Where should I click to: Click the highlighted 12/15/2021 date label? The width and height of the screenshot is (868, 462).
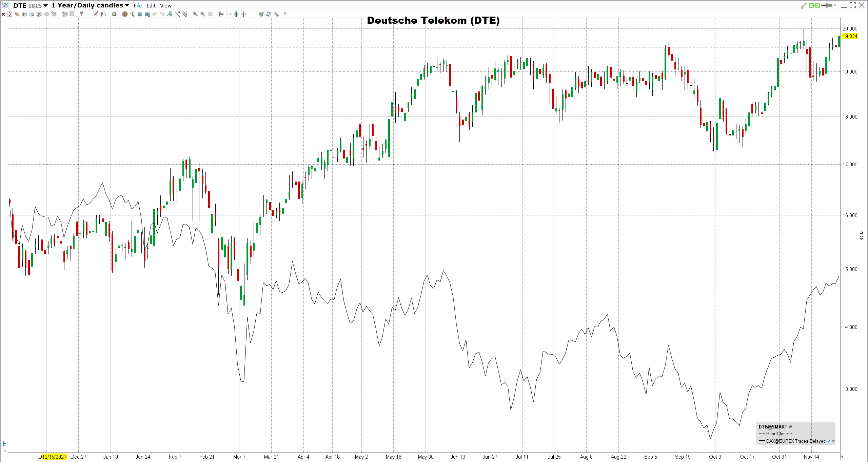[x=54, y=457]
